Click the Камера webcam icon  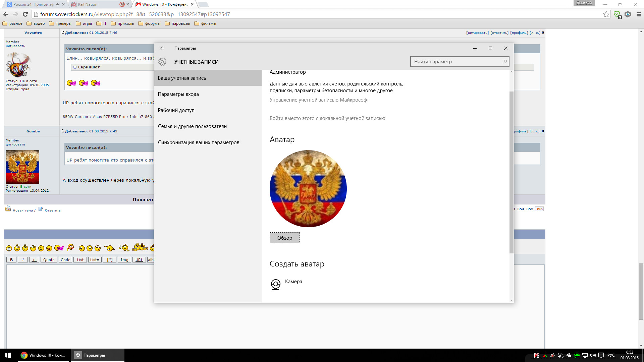coord(275,284)
